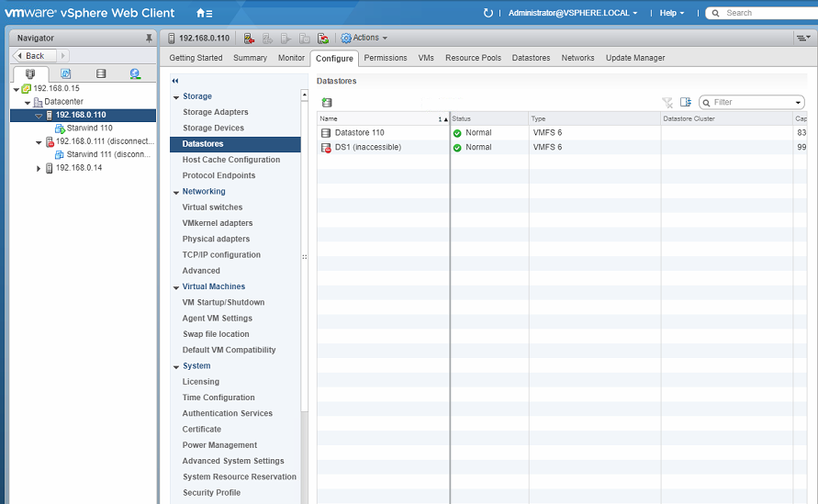Open the panel options menu at top right

803,38
